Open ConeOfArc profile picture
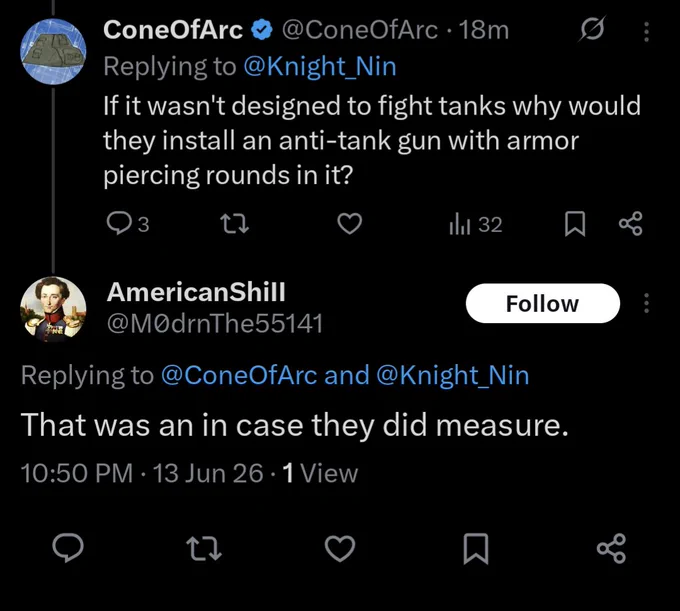 point(53,51)
